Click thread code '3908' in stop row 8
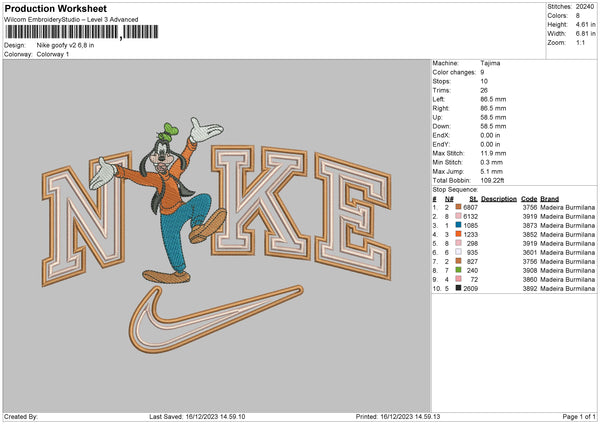The image size is (600, 424). point(530,270)
